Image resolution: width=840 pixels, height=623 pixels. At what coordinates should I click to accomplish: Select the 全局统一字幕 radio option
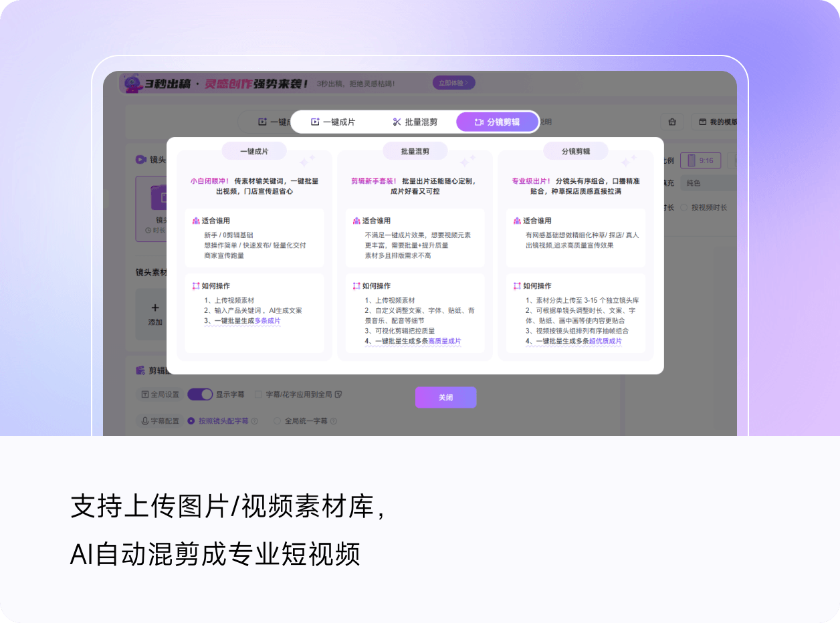[x=277, y=421]
